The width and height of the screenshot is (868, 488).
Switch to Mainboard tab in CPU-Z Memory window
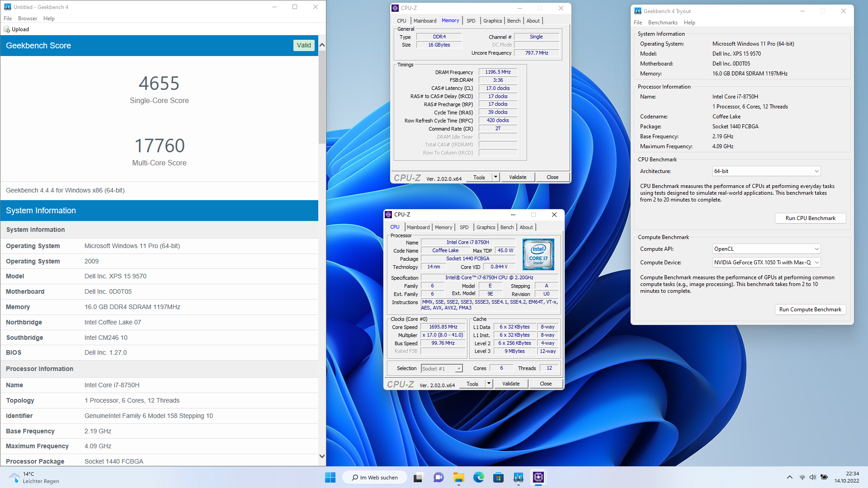(x=425, y=21)
